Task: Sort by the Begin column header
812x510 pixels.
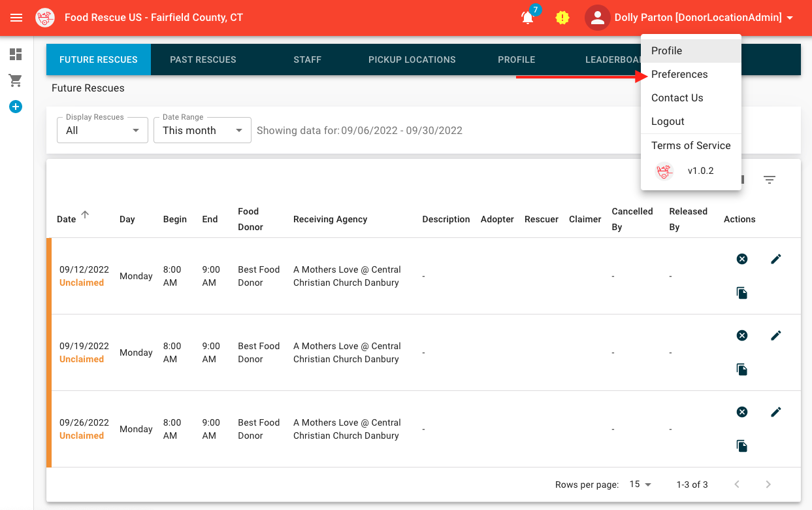Action: 175,220
